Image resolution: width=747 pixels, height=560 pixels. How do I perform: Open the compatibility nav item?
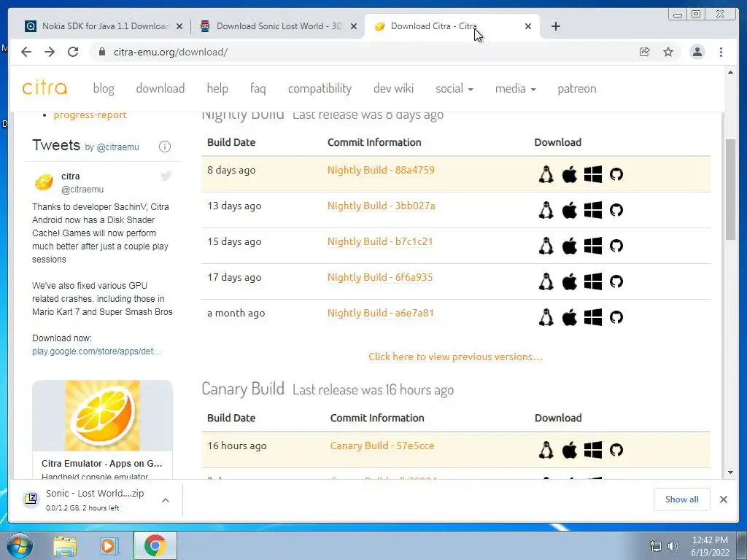click(x=320, y=88)
